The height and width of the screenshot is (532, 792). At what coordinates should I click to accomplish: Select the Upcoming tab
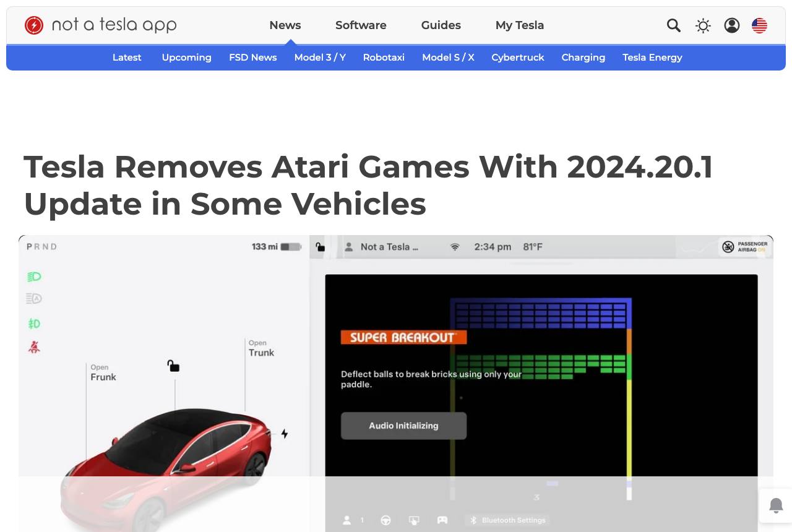pyautogui.click(x=187, y=58)
